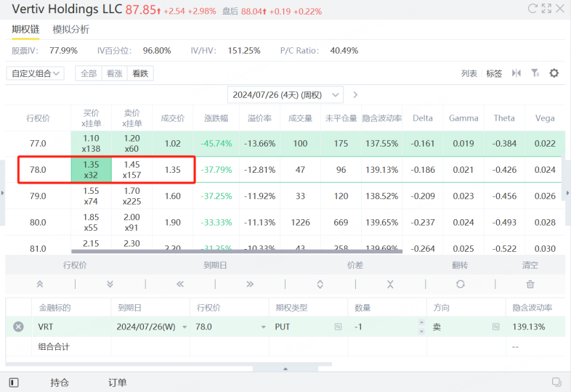Click the Vertiv Holdings LLC title

[x=67, y=9]
